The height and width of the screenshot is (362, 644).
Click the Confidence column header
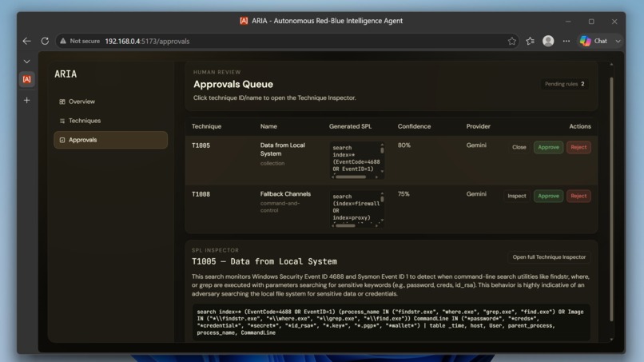(414, 126)
